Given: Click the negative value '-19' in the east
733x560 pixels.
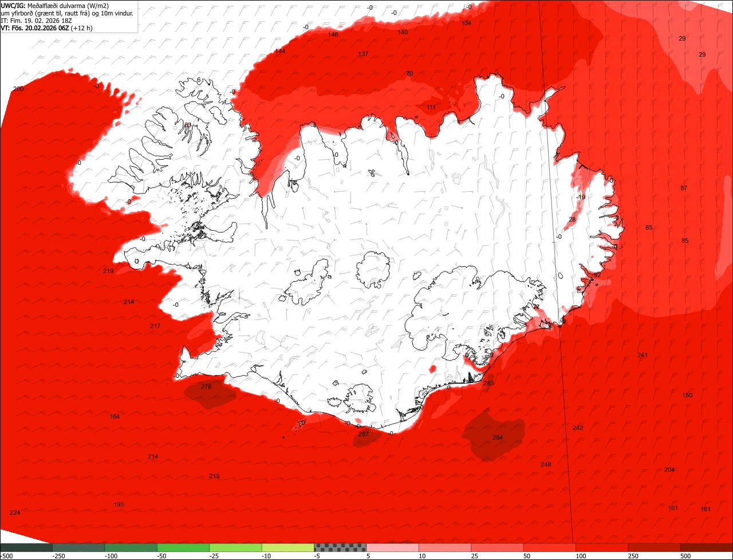Looking at the screenshot, I should pos(581,197).
